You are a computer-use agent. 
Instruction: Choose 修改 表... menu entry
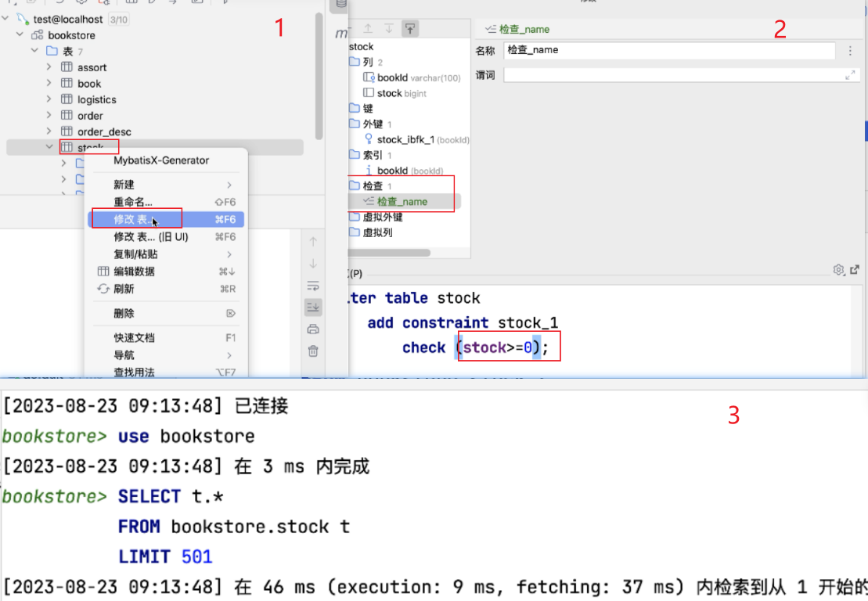(x=166, y=220)
